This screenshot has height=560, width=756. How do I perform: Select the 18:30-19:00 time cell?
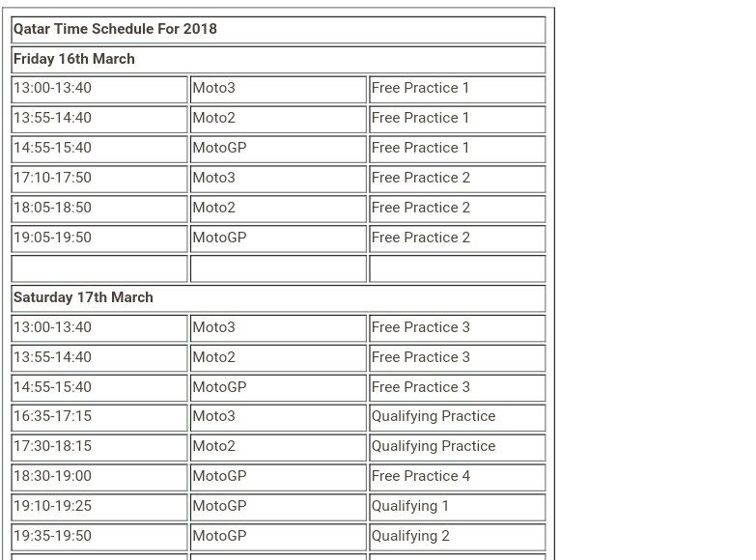tap(52, 476)
